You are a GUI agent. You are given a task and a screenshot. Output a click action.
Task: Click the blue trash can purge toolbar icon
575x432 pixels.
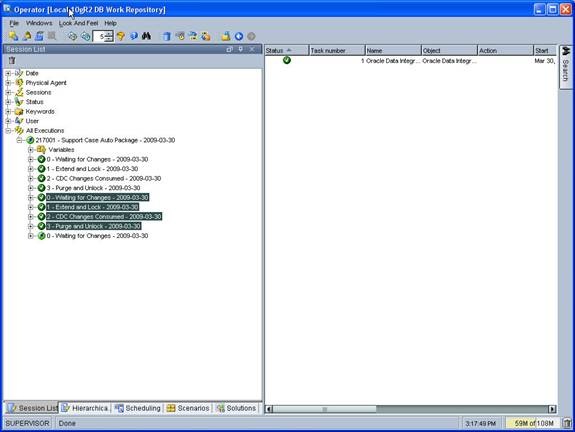click(167, 36)
